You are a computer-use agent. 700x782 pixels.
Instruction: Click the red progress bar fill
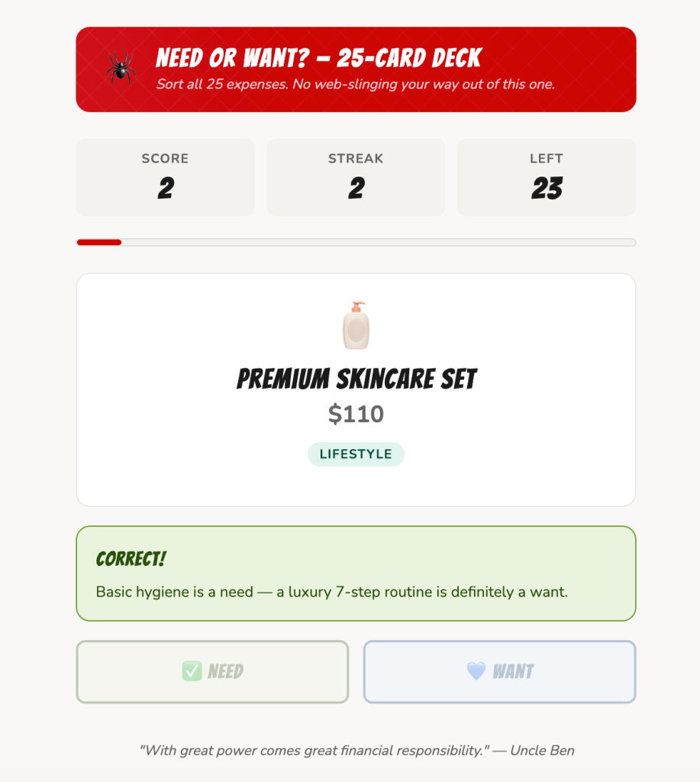click(99, 242)
